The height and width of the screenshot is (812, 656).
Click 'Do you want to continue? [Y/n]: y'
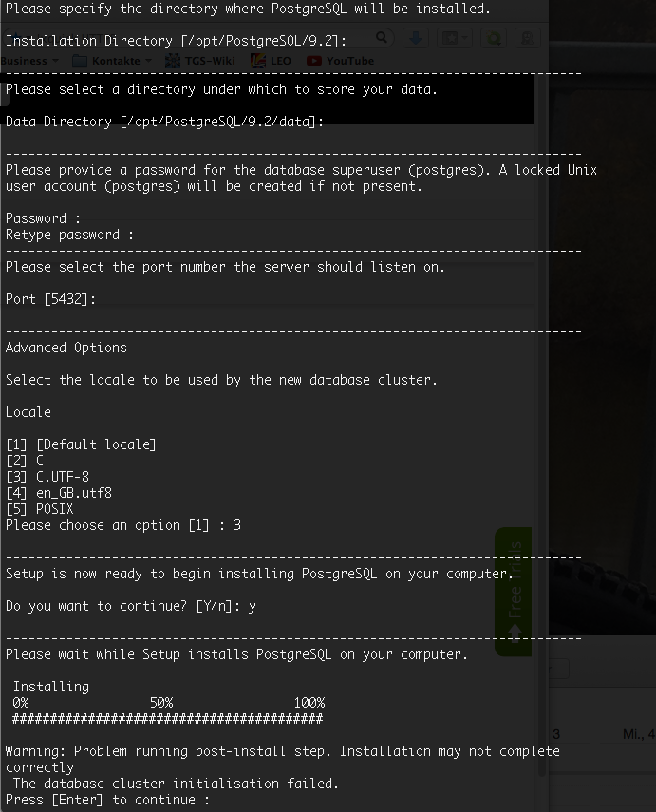(130, 606)
